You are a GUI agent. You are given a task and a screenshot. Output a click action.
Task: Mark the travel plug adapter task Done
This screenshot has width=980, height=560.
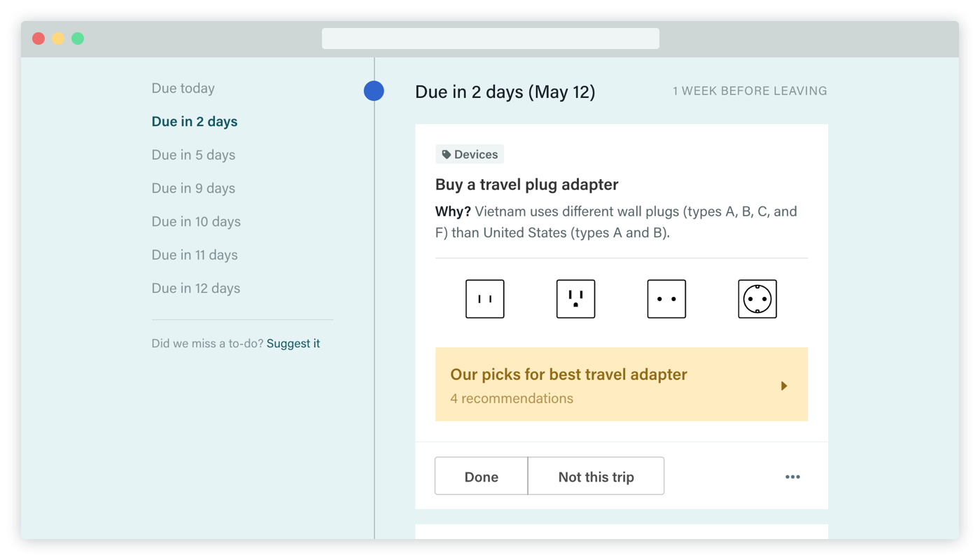tap(482, 477)
